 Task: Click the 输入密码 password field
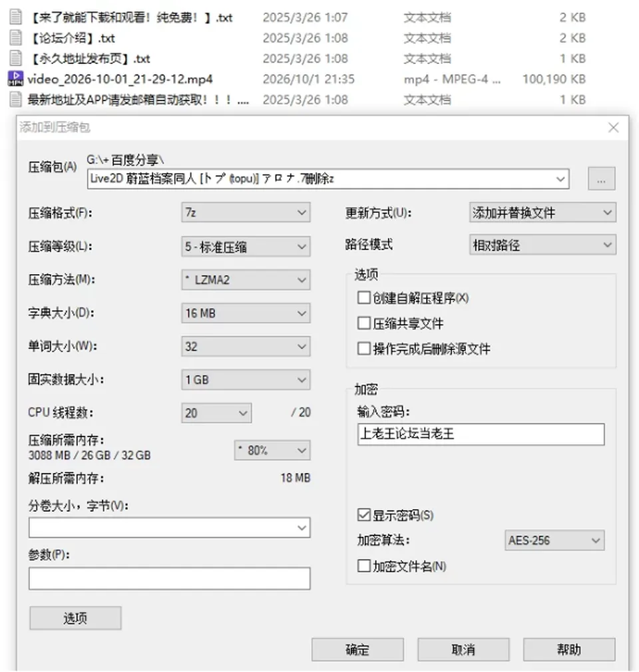481,434
